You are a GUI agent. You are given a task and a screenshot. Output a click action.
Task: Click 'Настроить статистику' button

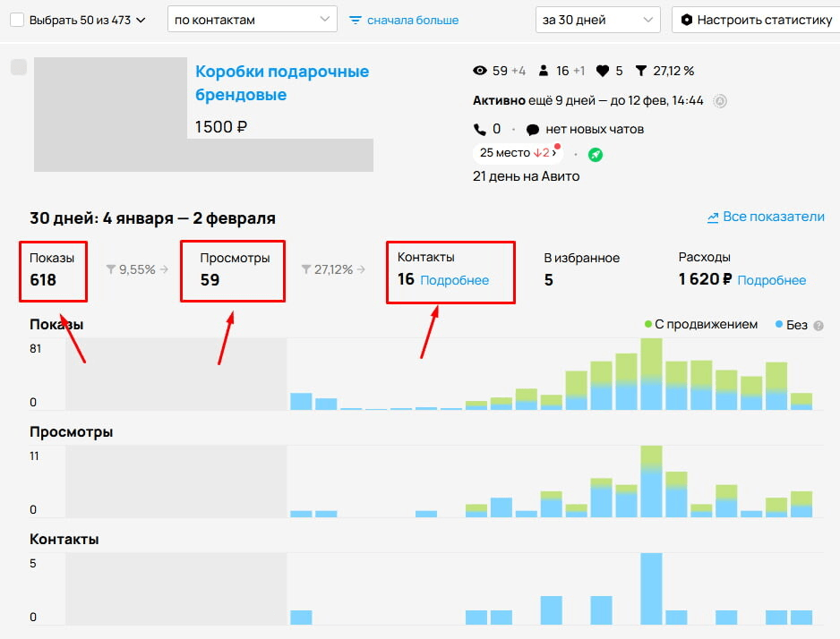756,20
